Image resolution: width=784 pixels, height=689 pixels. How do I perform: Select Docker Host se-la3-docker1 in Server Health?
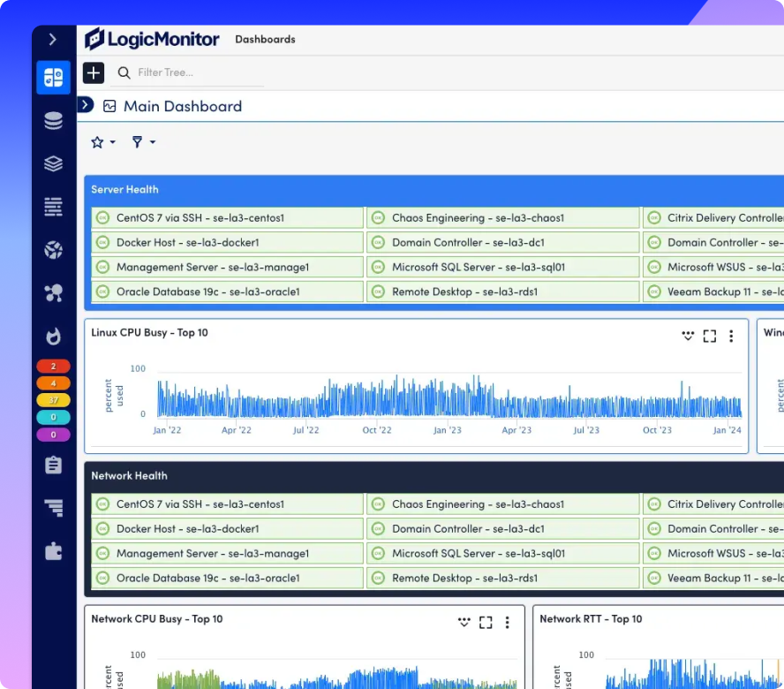click(227, 243)
